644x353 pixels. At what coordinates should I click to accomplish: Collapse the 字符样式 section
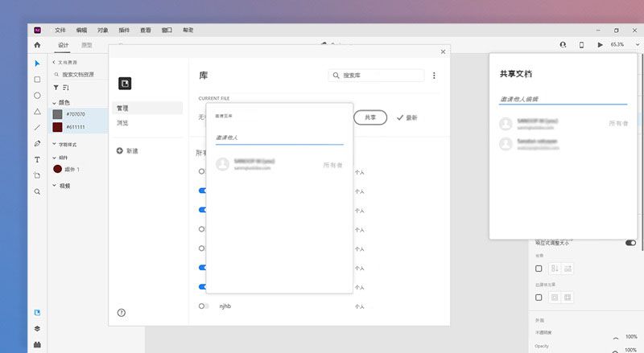54,144
